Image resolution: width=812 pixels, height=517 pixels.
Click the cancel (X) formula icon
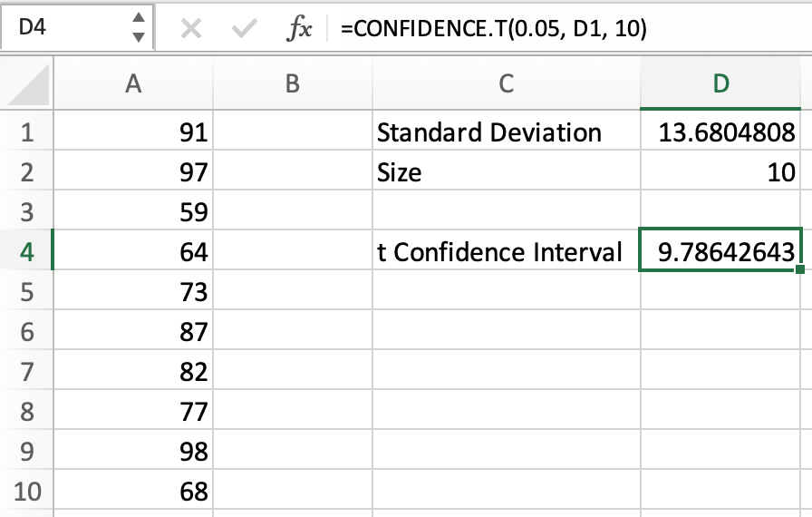point(190,29)
